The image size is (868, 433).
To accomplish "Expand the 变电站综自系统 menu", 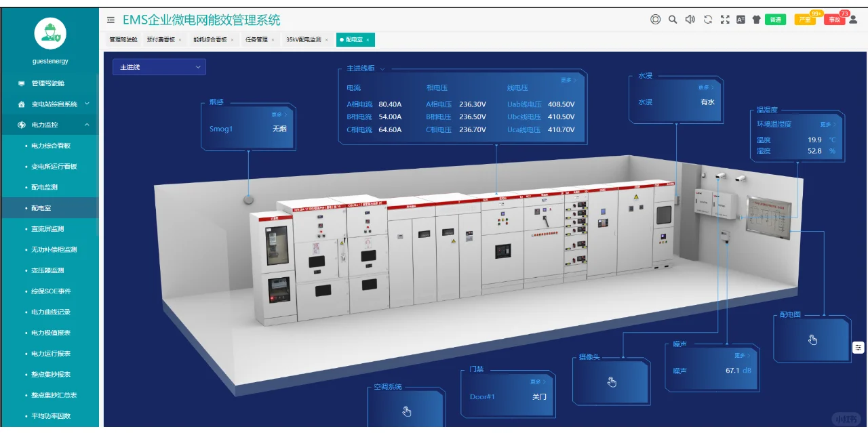I will 87,104.
